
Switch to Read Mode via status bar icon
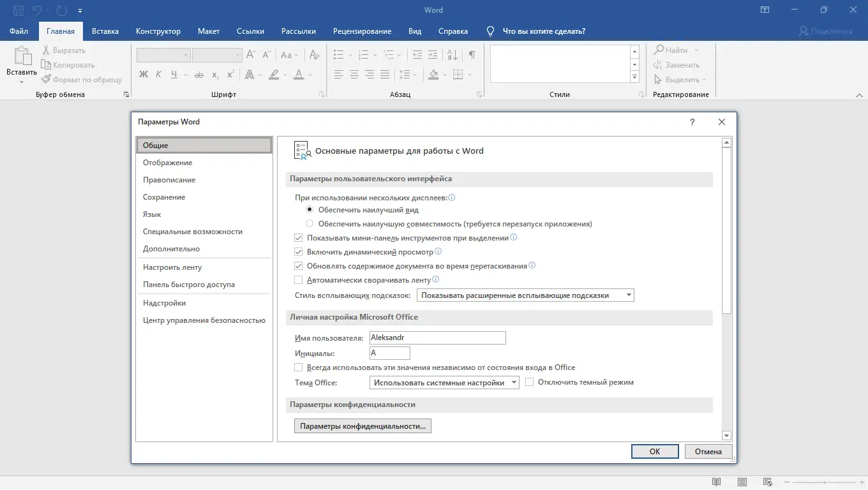click(x=717, y=482)
